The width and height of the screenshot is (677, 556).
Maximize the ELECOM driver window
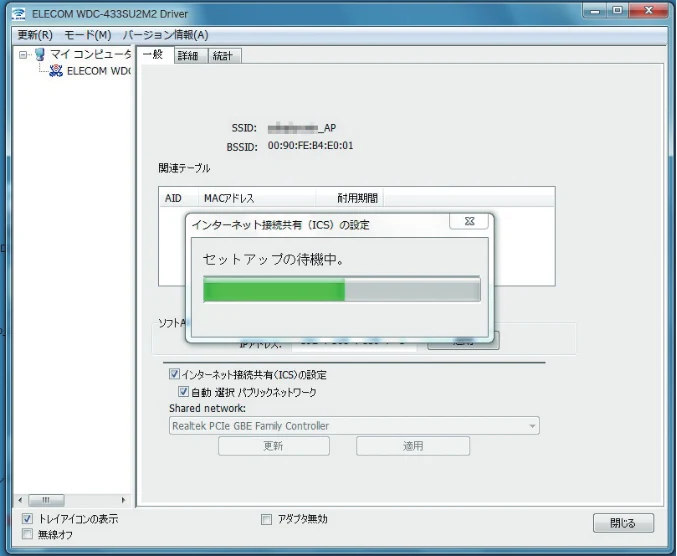click(x=617, y=10)
